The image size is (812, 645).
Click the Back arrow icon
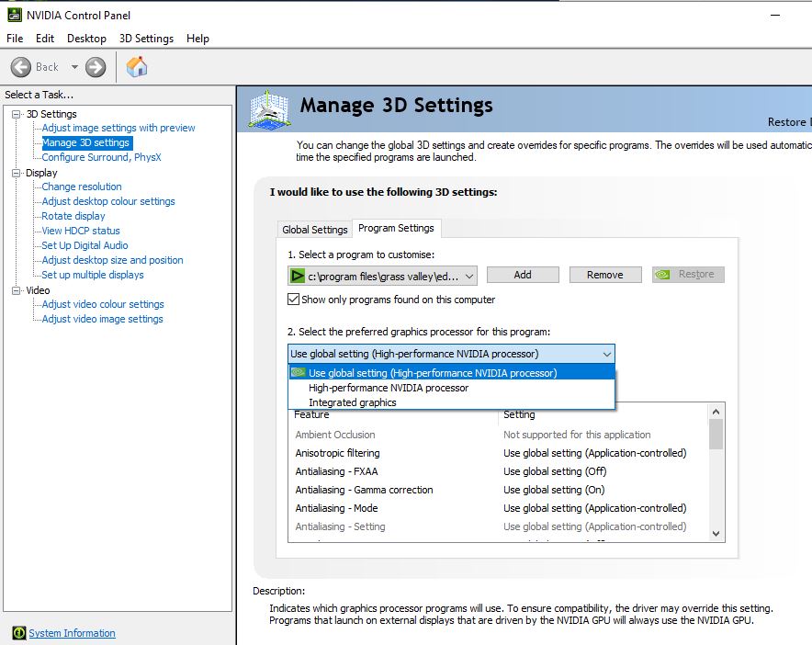tap(21, 67)
